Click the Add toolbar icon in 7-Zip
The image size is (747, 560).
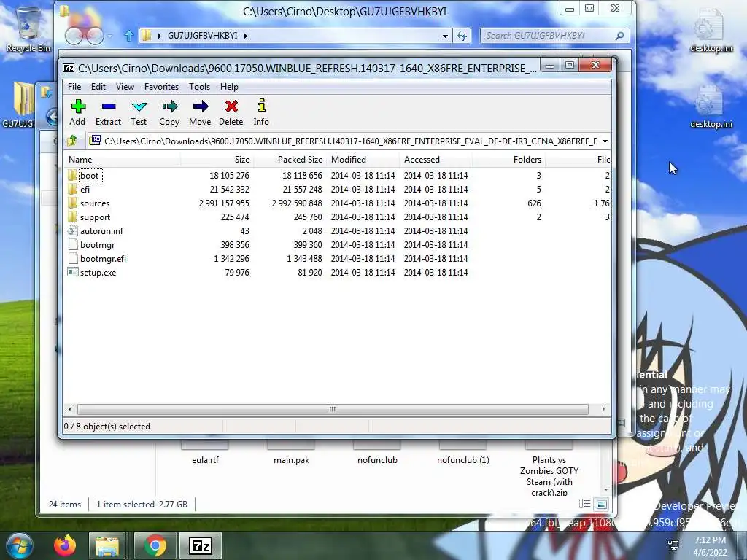click(x=77, y=112)
